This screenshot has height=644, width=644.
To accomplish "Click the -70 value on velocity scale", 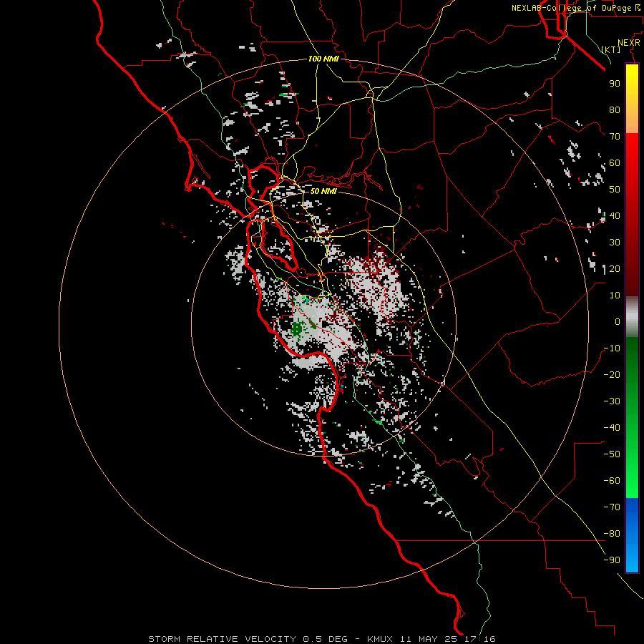I will coord(612,507).
